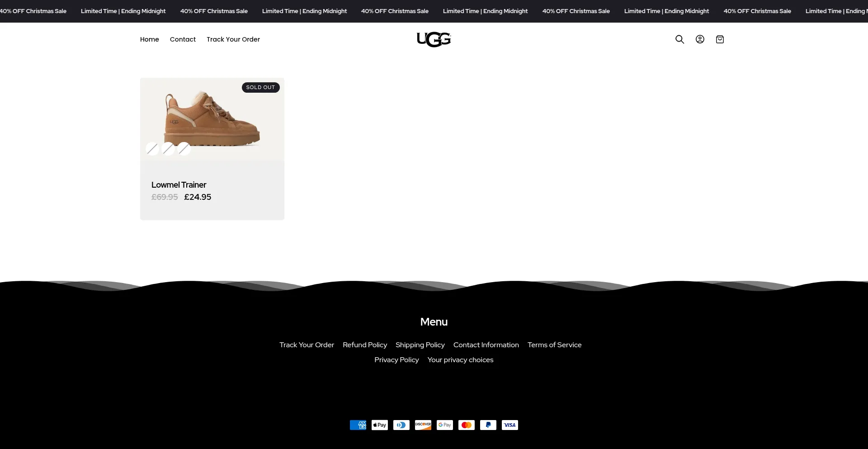The width and height of the screenshot is (868, 449).
Task: Click the Lowmel Trainer shoe thumbnail
Action: point(212,118)
